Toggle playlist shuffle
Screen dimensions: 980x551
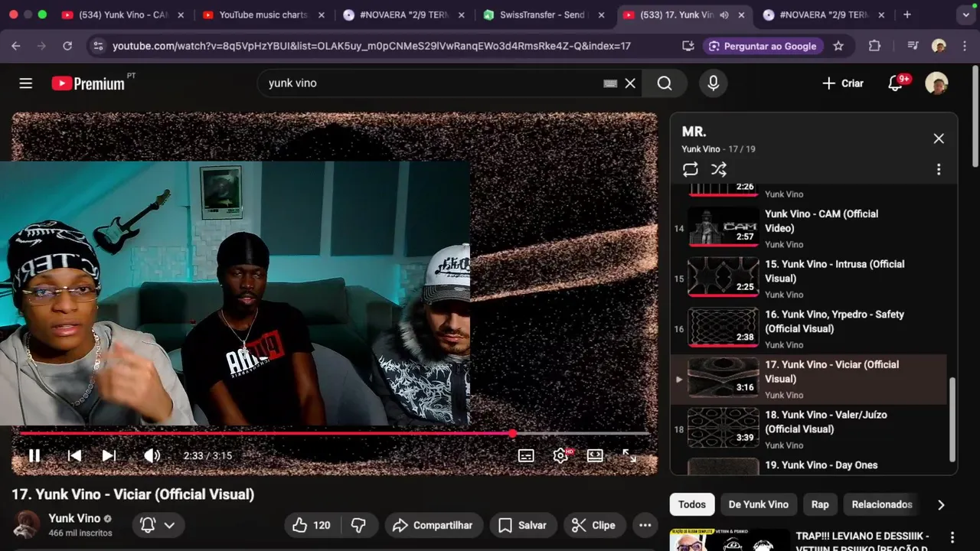(719, 170)
